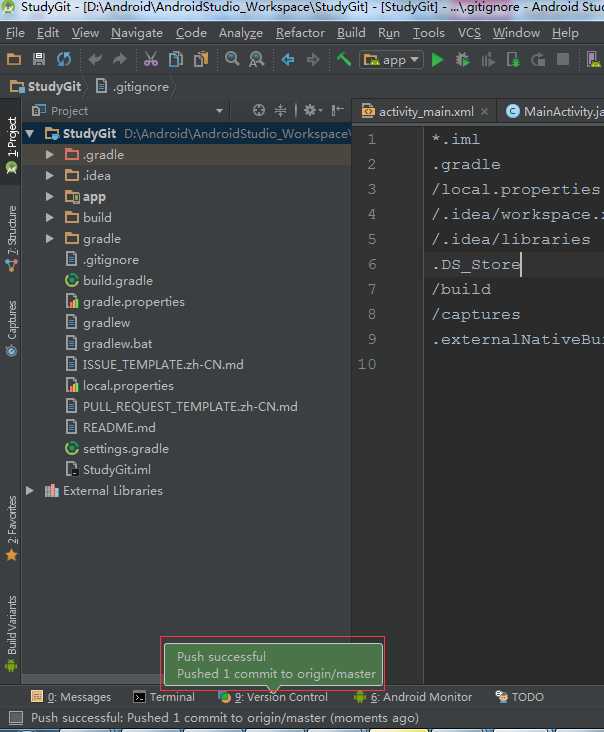The height and width of the screenshot is (732, 604).
Task: Click the Apply changes icon
Action: 538,60
